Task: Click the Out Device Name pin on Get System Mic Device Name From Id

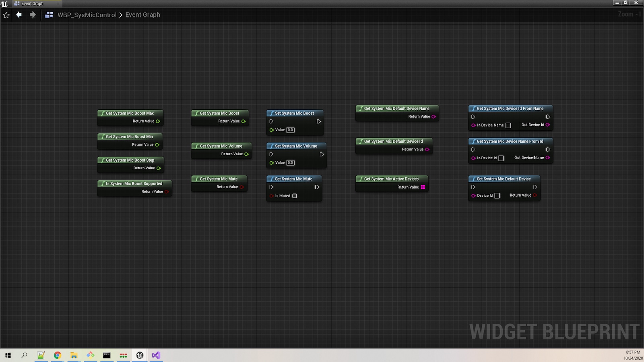Action: [x=547, y=158]
